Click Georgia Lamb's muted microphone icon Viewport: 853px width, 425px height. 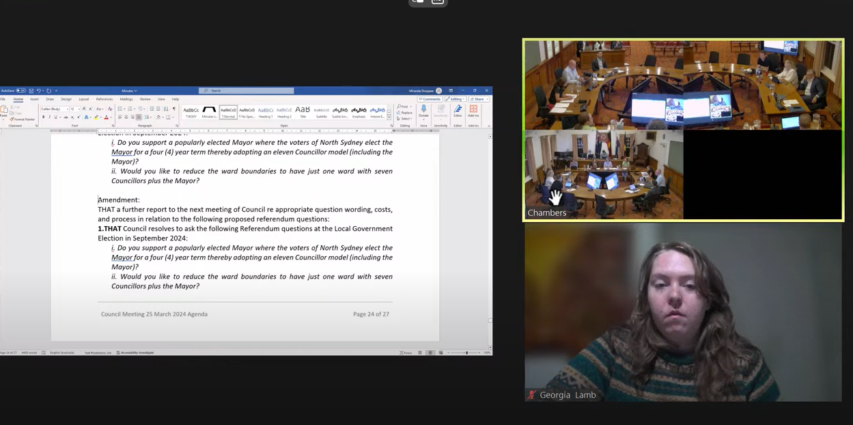click(531, 395)
